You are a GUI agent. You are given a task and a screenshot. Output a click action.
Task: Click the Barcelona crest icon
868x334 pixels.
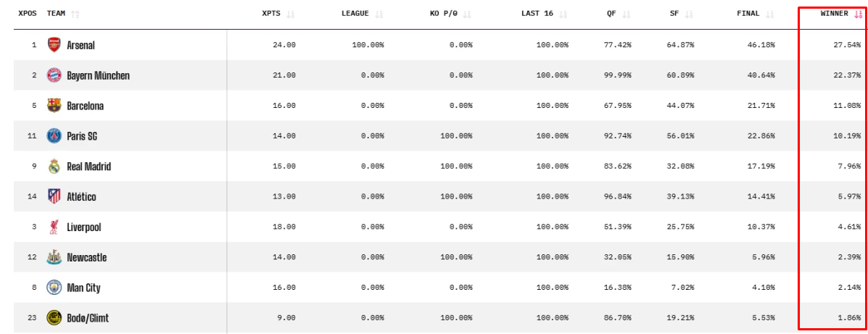(x=54, y=106)
